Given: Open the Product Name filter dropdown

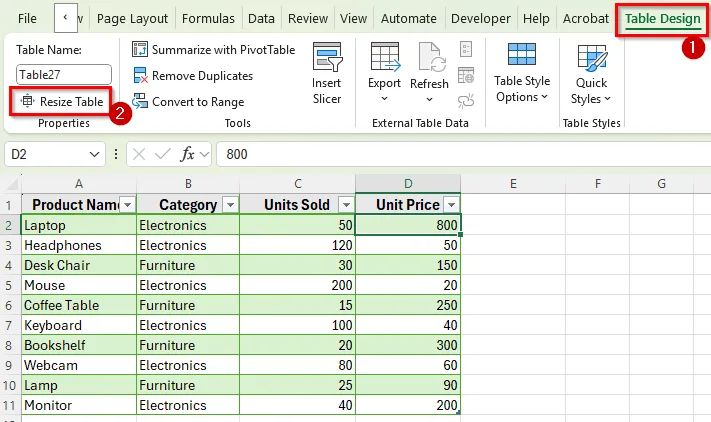Looking at the screenshot, I should [128, 205].
